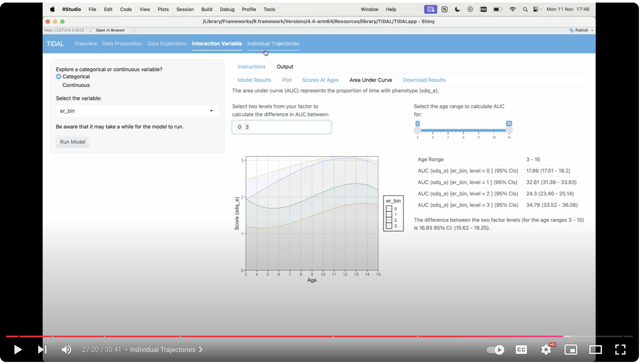Open the Build menu
The width and height of the screenshot is (641, 364).
pyautogui.click(x=207, y=9)
